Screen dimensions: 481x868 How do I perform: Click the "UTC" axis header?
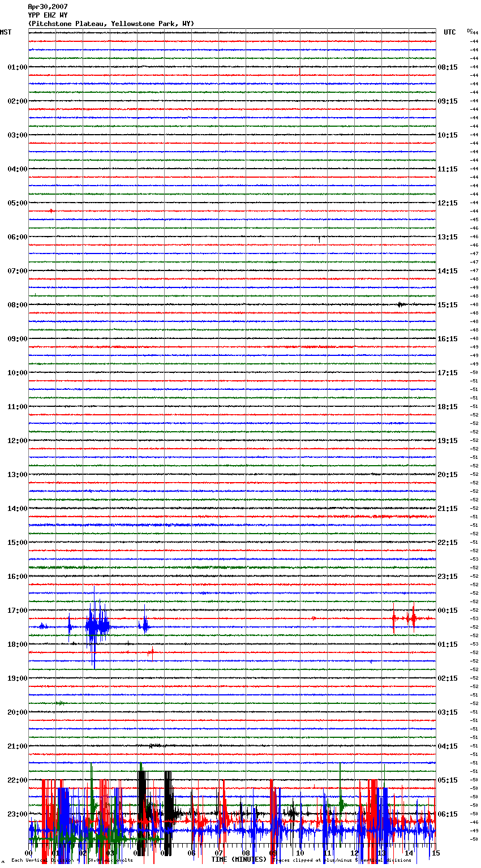coord(450,32)
